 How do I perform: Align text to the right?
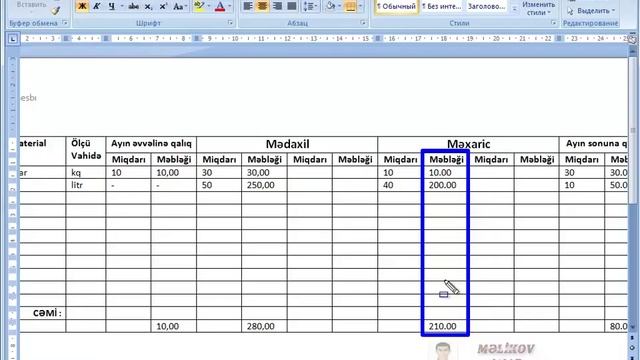point(277,6)
